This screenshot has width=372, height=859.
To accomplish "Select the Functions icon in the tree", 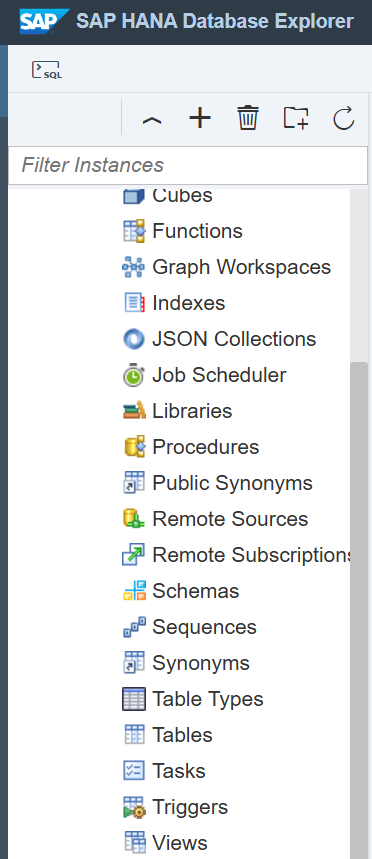I will pos(134,231).
